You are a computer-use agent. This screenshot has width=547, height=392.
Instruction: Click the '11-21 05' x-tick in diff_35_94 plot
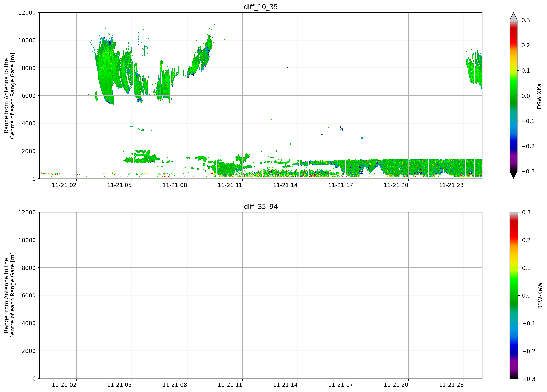tap(119, 385)
